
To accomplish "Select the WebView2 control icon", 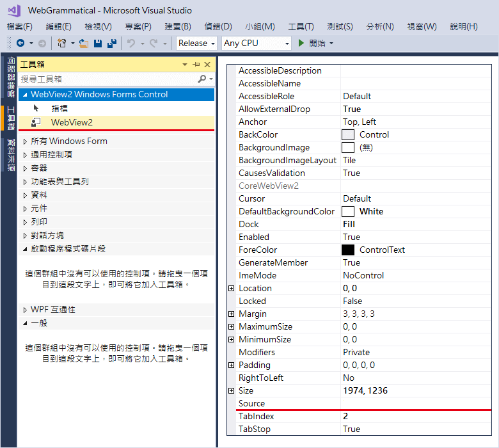I will tap(36, 122).
